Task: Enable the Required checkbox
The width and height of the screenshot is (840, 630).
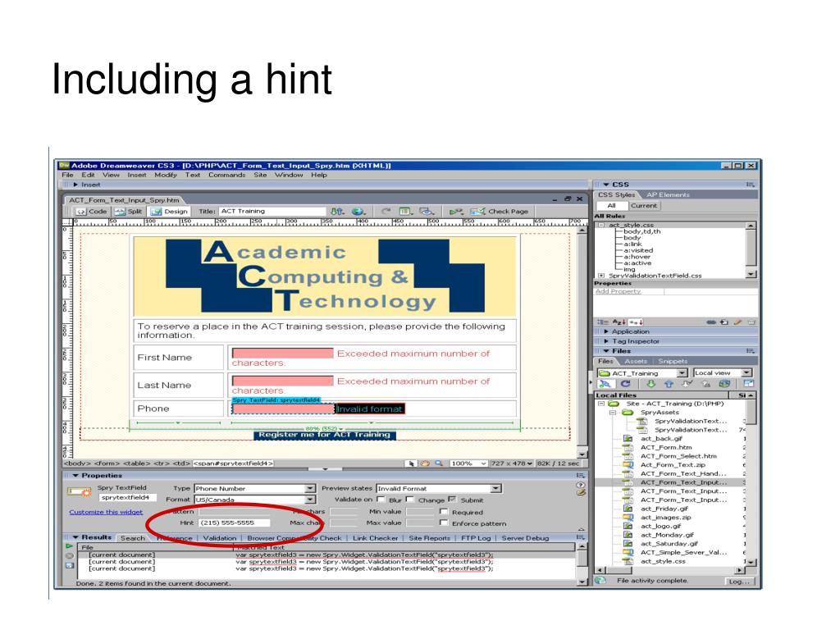Action: pyautogui.click(x=444, y=512)
